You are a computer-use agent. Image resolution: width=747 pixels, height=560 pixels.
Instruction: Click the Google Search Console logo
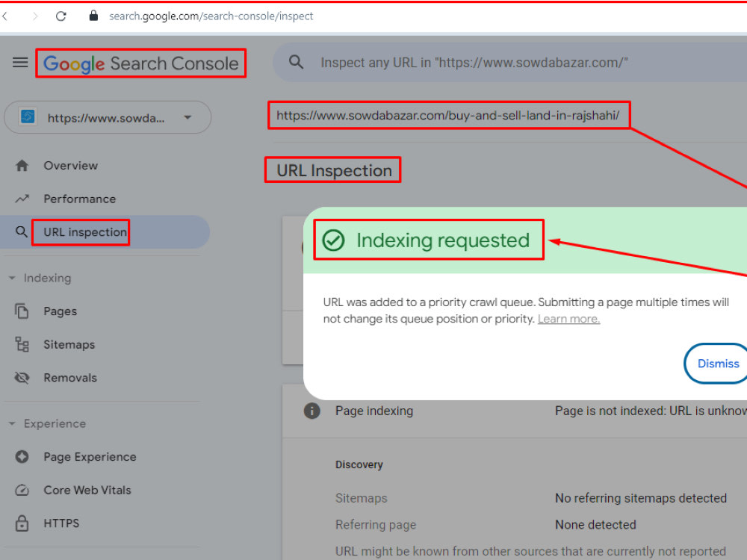[141, 63]
